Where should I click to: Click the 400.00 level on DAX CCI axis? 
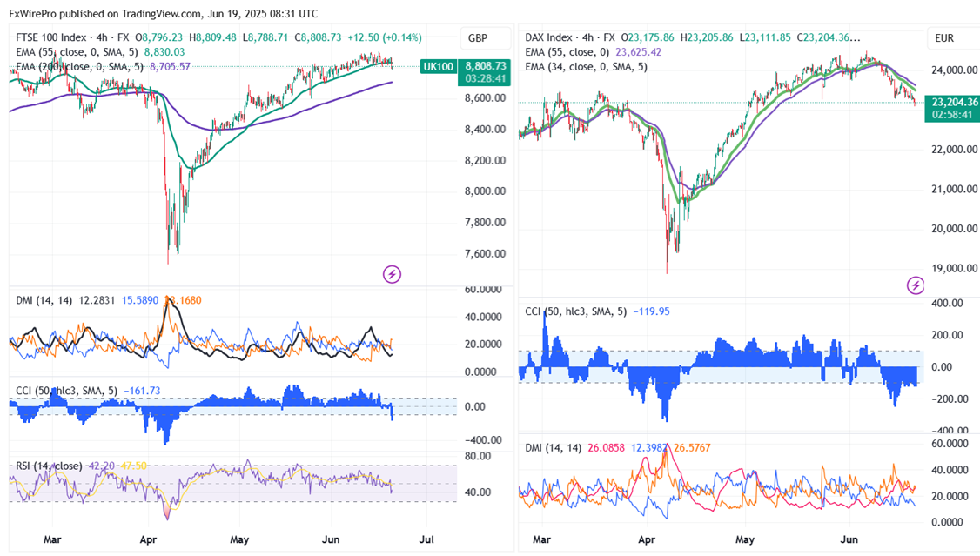tap(948, 303)
